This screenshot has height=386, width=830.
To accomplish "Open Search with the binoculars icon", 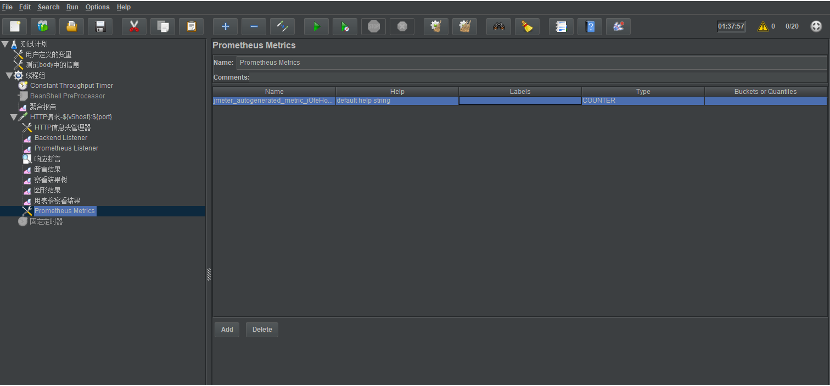I will click(x=499, y=26).
